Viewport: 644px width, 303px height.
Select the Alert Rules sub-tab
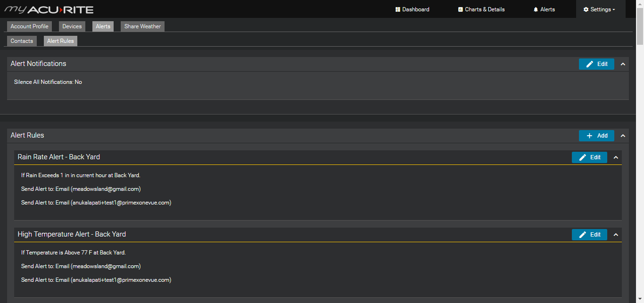click(x=60, y=41)
